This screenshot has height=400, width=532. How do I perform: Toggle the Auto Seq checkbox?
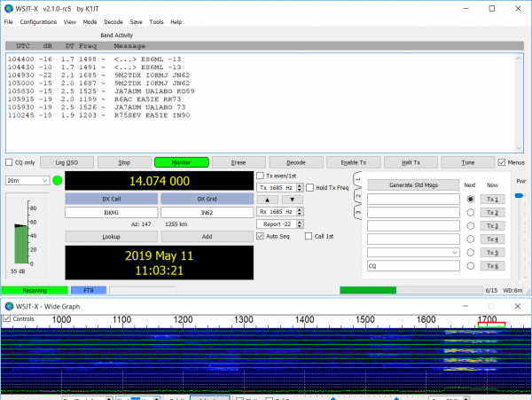[260, 236]
